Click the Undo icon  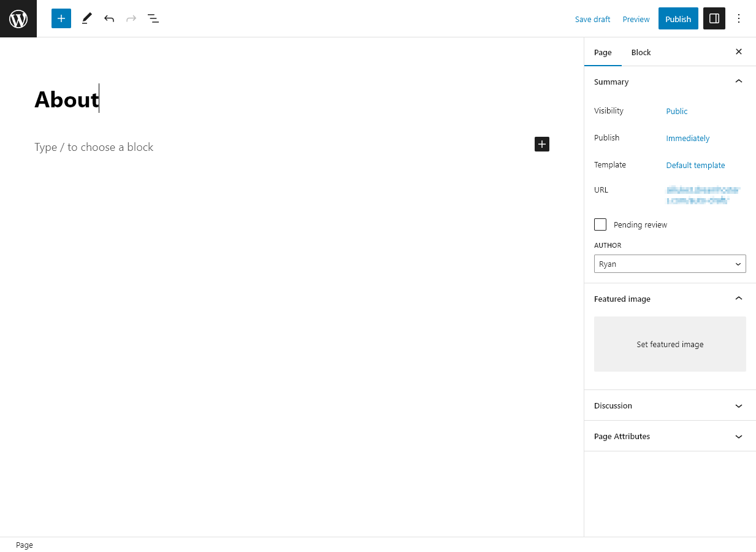(x=109, y=18)
